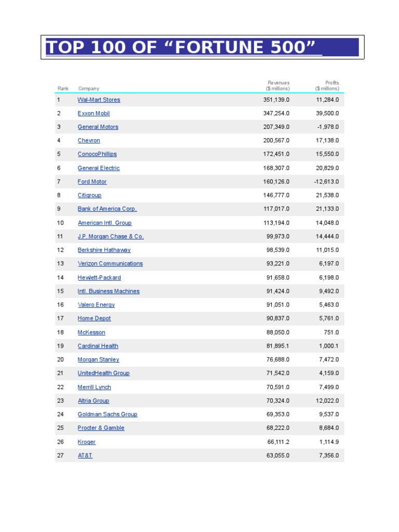Select the ConocoPhillips link

point(97,154)
